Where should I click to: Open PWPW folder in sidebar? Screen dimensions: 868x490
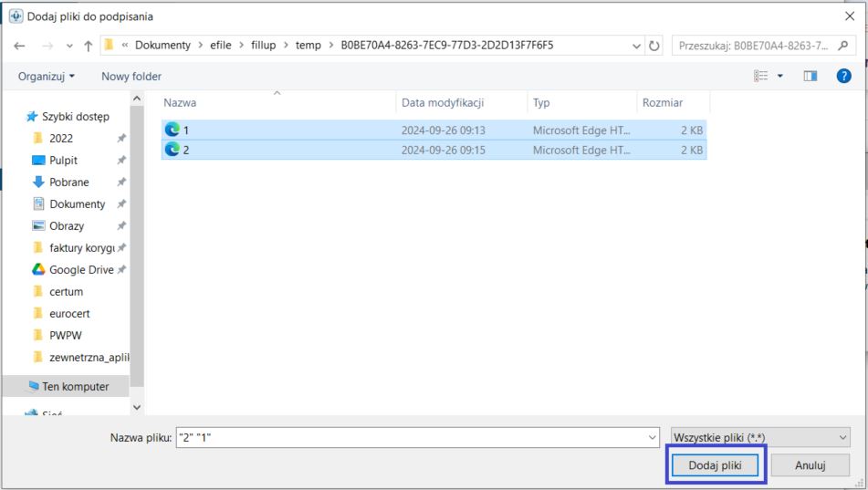click(66, 336)
